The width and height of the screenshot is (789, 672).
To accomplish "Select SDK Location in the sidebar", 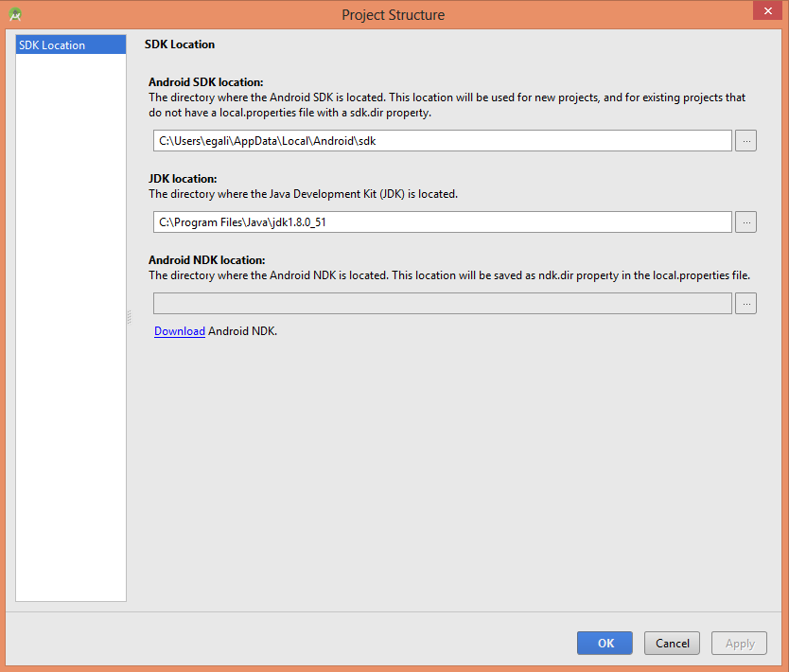I will pos(70,44).
